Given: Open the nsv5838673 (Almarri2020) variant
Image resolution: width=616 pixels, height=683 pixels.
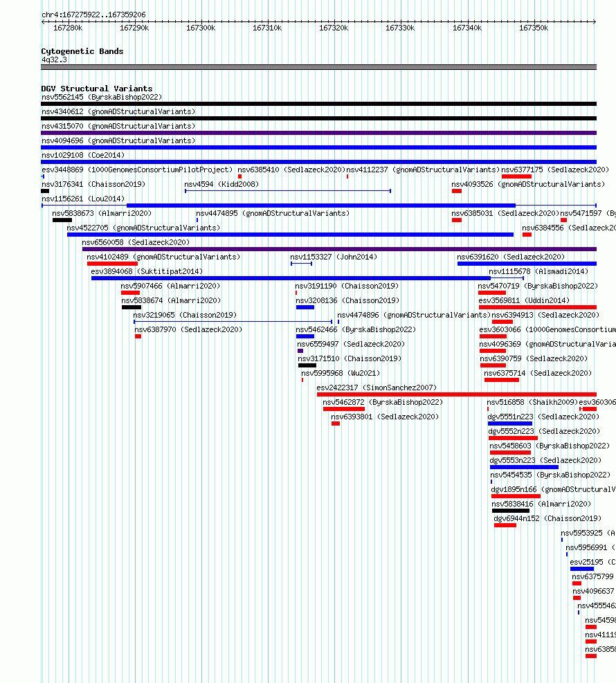Looking at the screenshot, I should 102,213.
